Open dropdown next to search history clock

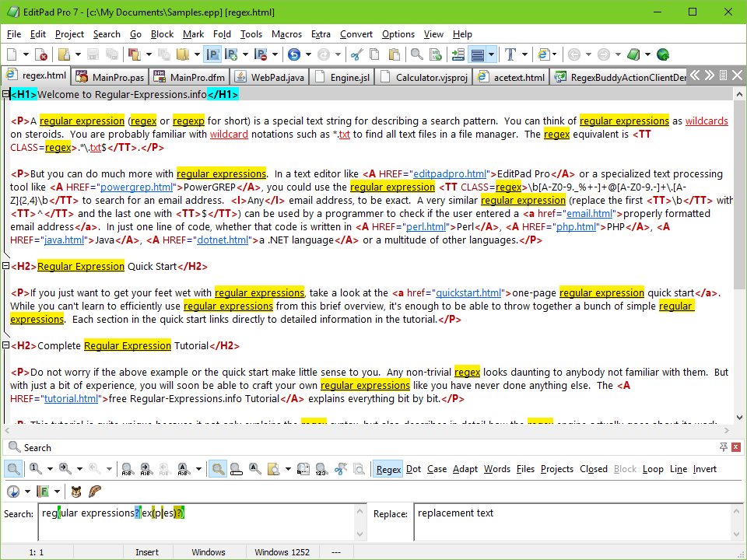[x=27, y=492]
